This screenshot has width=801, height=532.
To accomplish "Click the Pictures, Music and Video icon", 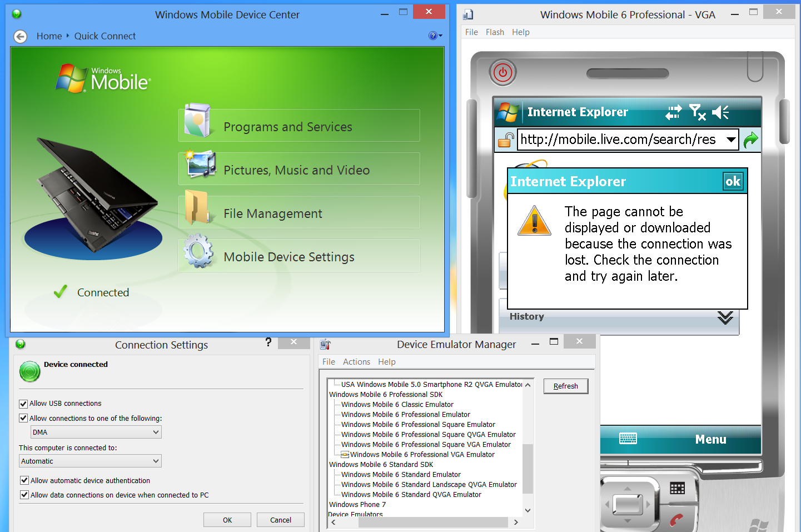I will [x=200, y=165].
